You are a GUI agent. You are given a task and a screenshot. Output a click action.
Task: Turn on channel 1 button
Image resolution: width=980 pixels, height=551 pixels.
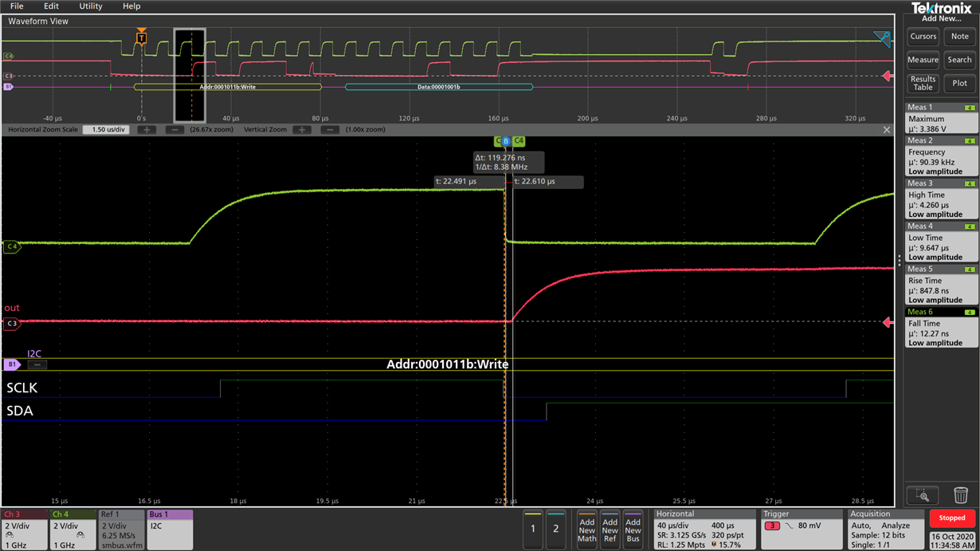[x=533, y=528]
